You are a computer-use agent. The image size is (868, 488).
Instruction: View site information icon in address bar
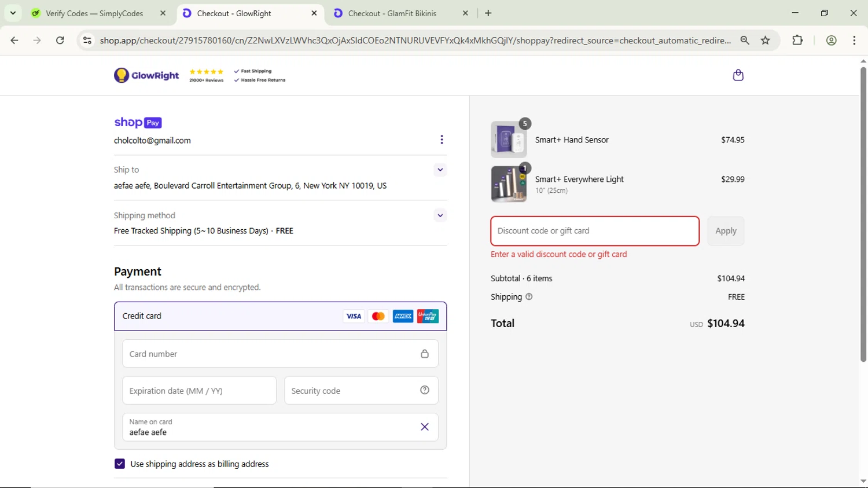[x=87, y=41]
